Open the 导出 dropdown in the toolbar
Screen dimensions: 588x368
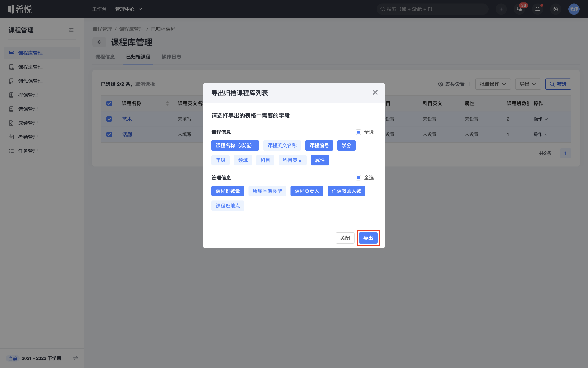coord(528,84)
